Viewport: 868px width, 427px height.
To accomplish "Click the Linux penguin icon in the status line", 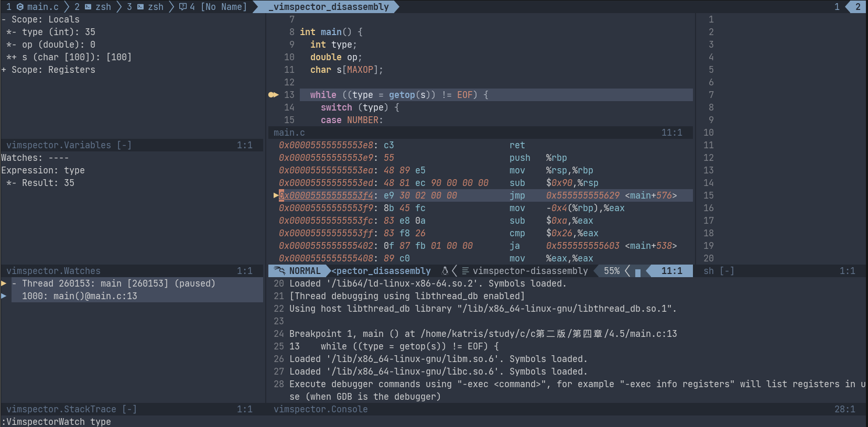I will click(x=445, y=271).
